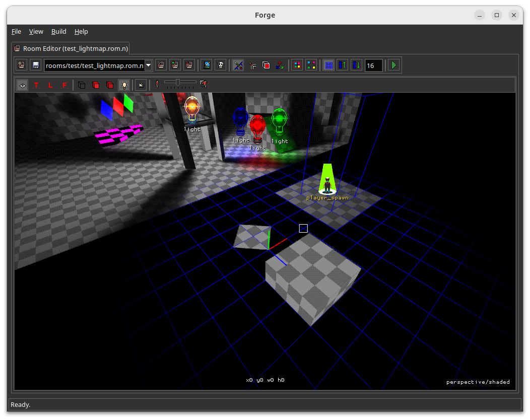Open the room path dropdown arrow
530x420 pixels.
point(149,65)
